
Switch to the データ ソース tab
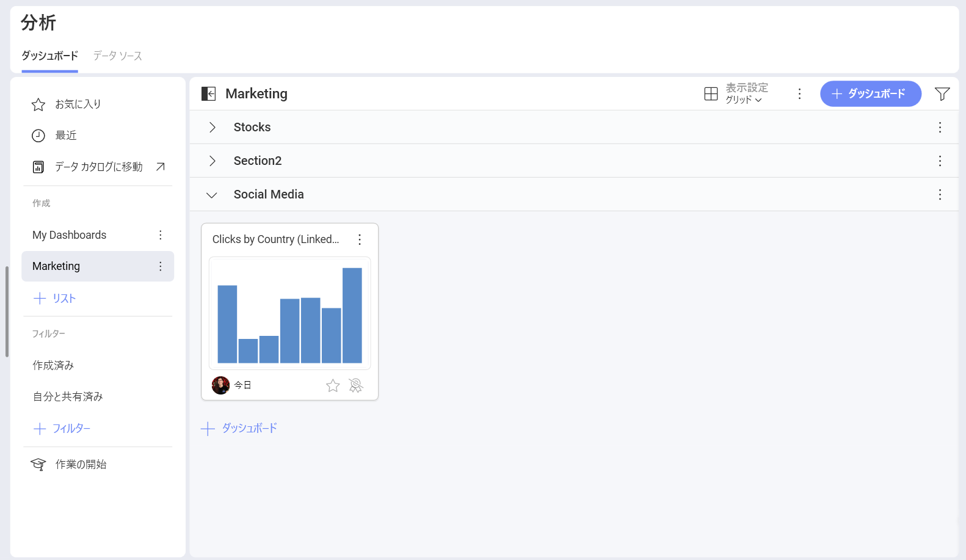(x=118, y=56)
